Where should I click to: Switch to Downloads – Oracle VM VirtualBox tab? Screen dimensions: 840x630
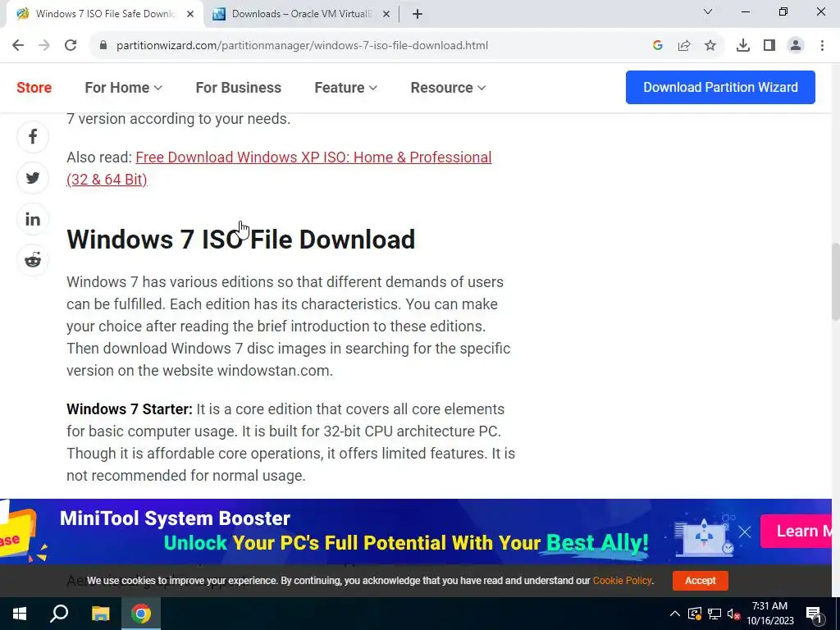pyautogui.click(x=302, y=14)
